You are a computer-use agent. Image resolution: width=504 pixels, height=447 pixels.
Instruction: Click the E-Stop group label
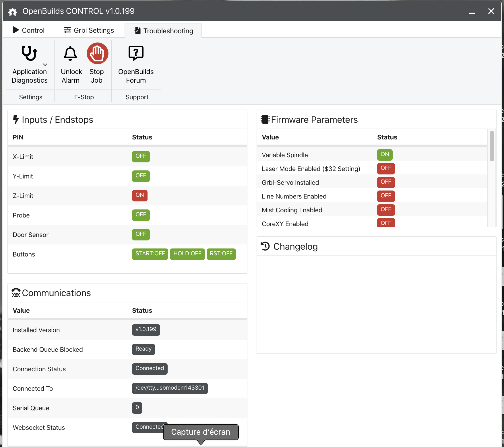pos(84,97)
